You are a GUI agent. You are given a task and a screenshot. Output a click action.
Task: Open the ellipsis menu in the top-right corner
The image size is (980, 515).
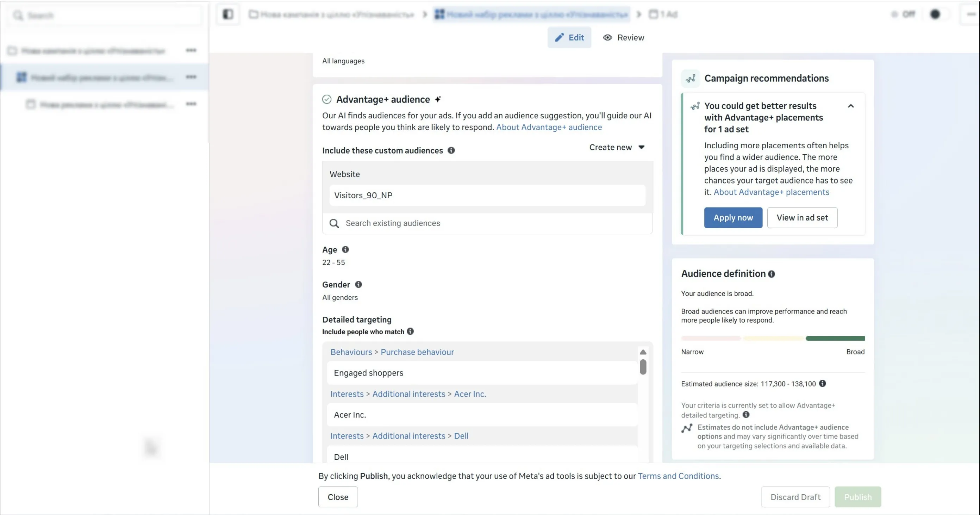(x=970, y=14)
